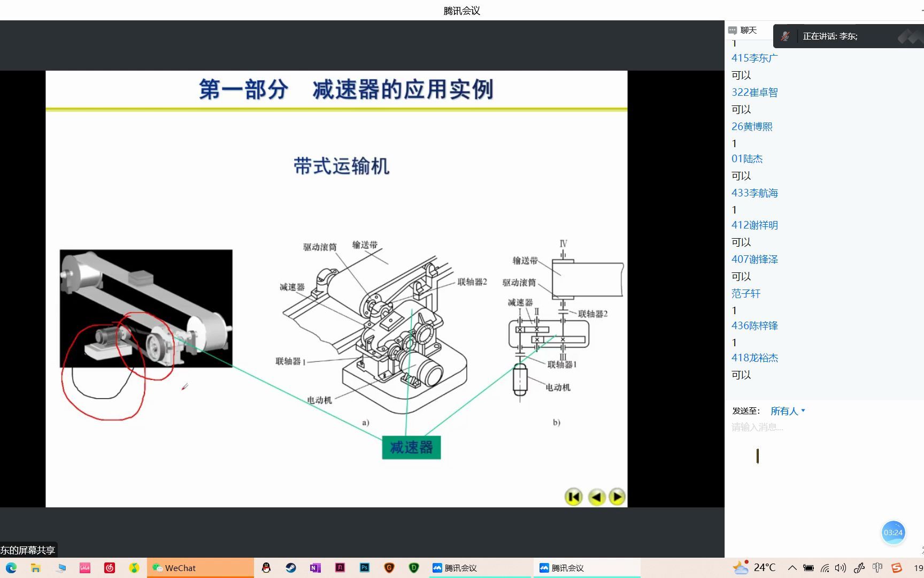Click chat sender name 范子轩
The image size is (924, 578).
(746, 293)
